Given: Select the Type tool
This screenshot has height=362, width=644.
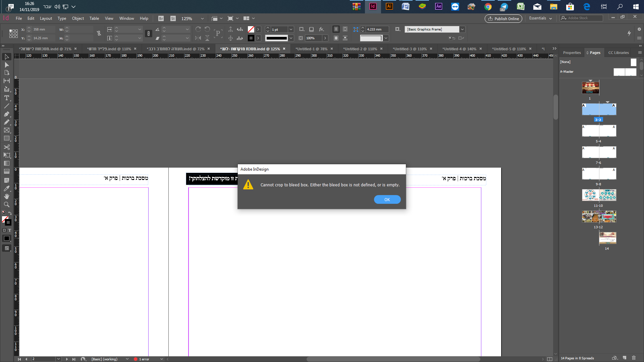Looking at the screenshot, I should pyautogui.click(x=6, y=98).
